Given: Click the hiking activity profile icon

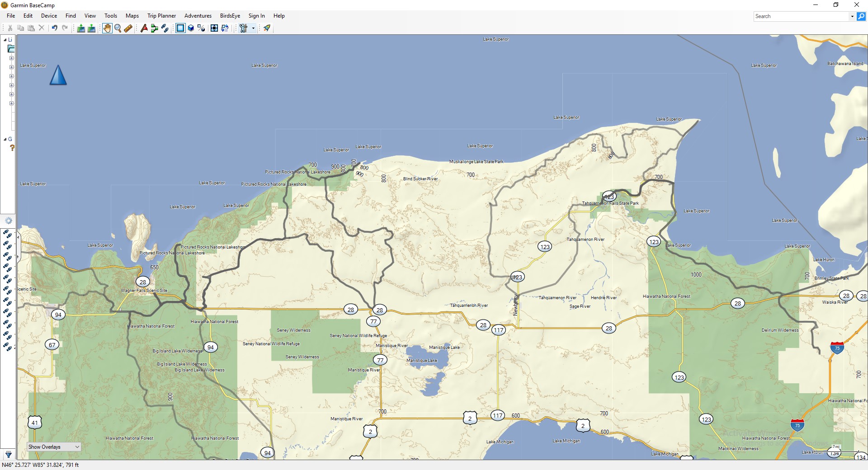Looking at the screenshot, I should [x=244, y=28].
